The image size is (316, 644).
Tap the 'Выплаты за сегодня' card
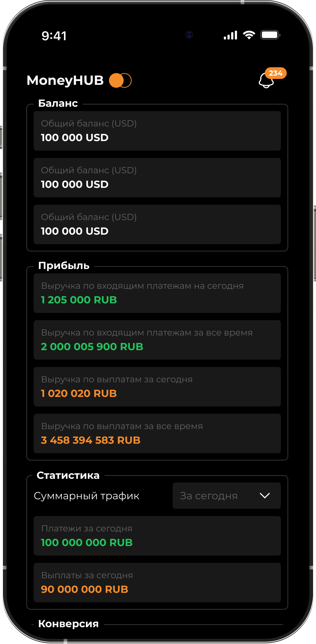[x=157, y=583]
